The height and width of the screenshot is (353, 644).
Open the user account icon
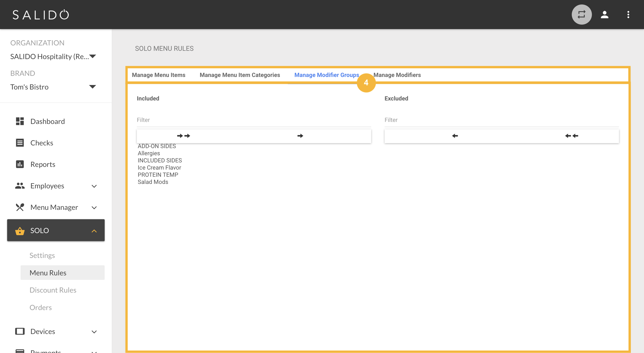tap(604, 15)
